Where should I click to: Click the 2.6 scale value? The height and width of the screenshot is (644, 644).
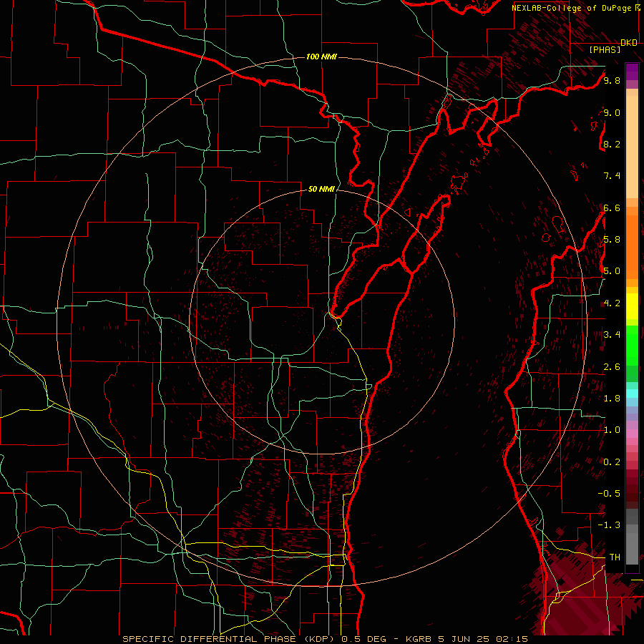coord(612,367)
